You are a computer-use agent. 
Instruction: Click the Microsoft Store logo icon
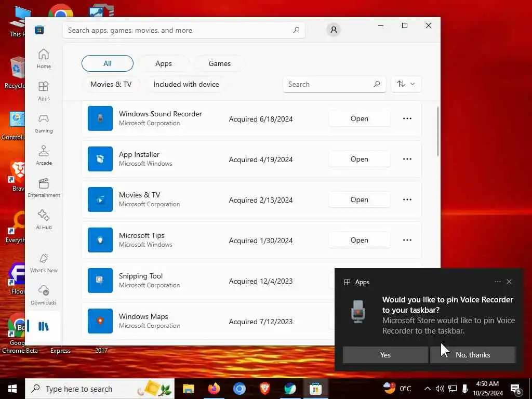click(39, 30)
